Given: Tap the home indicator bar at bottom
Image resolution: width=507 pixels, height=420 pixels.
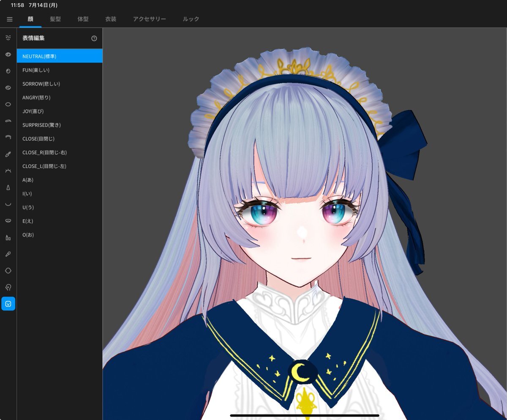Looking at the screenshot, I should coord(305,415).
